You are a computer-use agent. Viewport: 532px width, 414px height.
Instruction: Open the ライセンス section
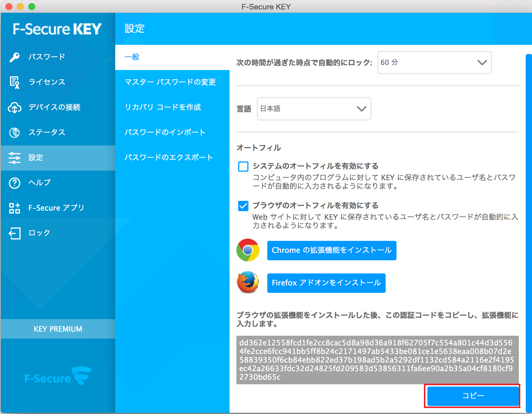click(58, 82)
